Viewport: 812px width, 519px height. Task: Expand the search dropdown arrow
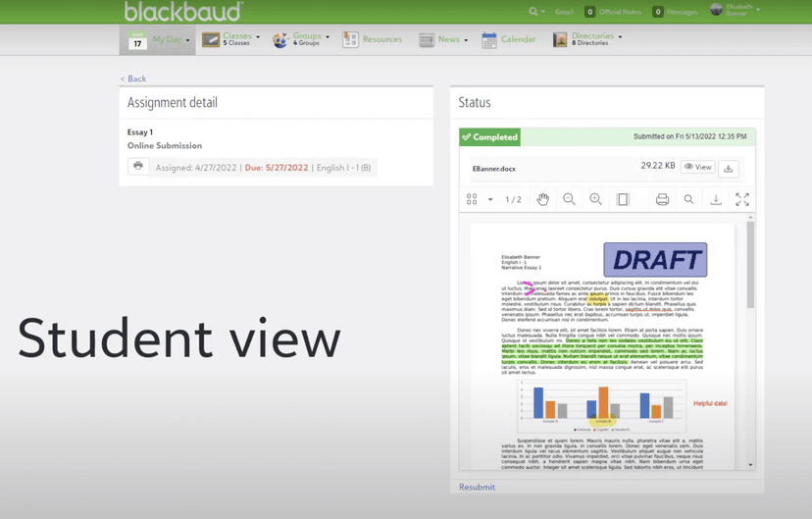(542, 12)
